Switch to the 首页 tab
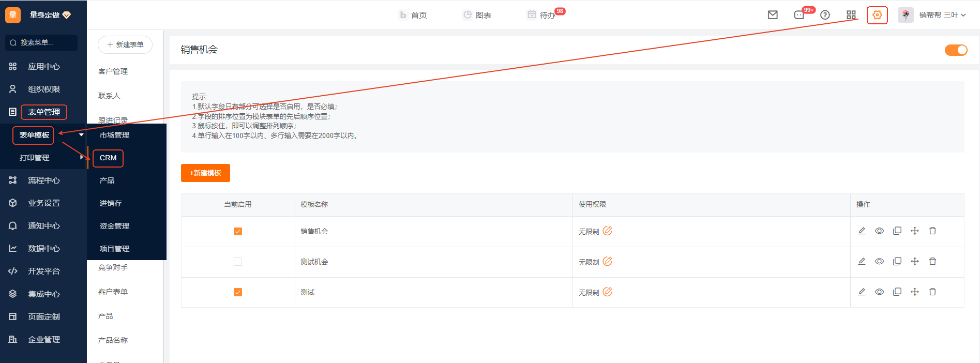The image size is (980, 363). (413, 15)
